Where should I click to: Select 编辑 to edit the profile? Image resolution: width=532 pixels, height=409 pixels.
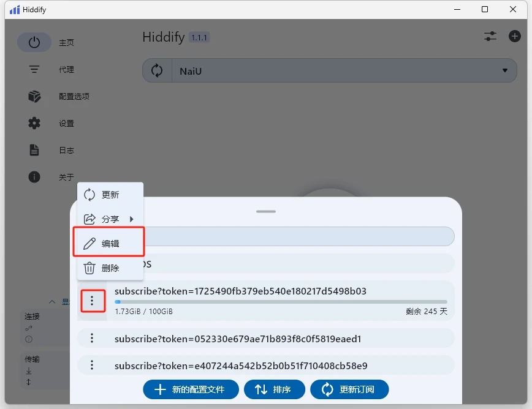pos(108,242)
